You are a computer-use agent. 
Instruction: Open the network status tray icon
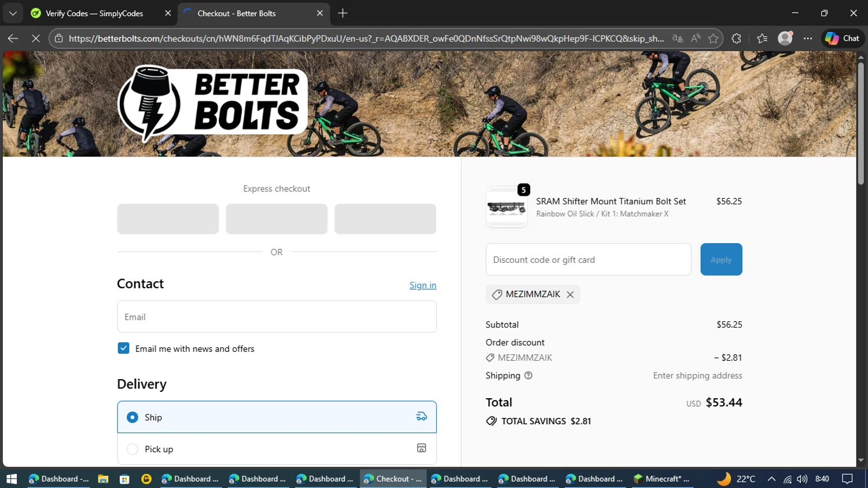pos(788,479)
